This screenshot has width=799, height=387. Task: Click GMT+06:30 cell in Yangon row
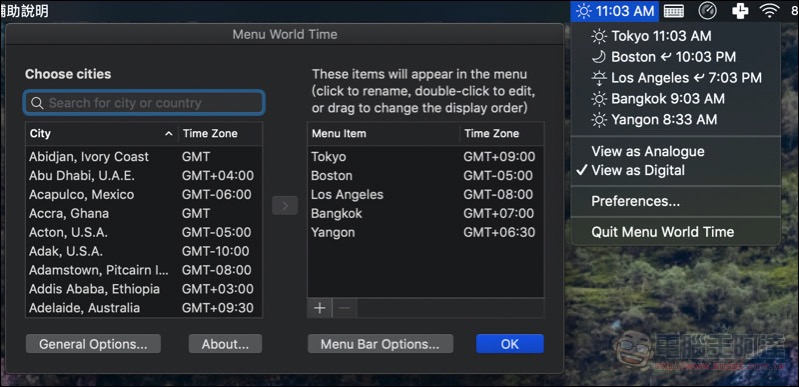pyautogui.click(x=499, y=232)
